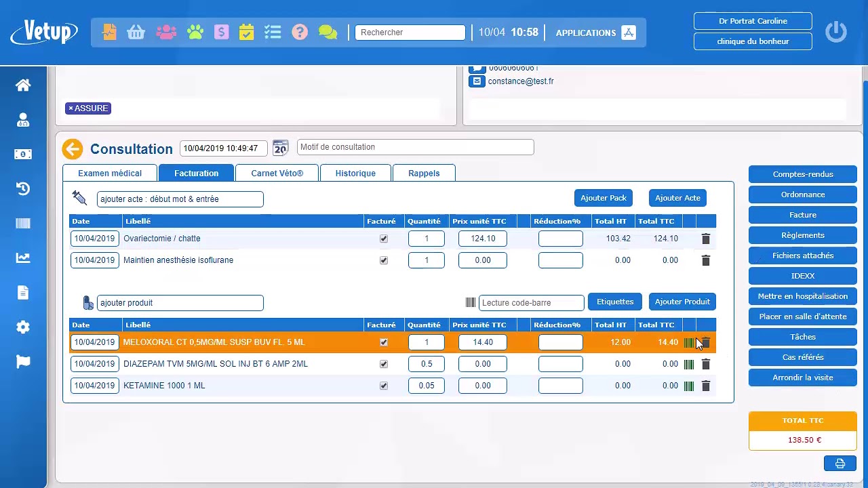Open the consultation date calendar picker
This screenshot has height=488, width=868.
[x=280, y=148]
